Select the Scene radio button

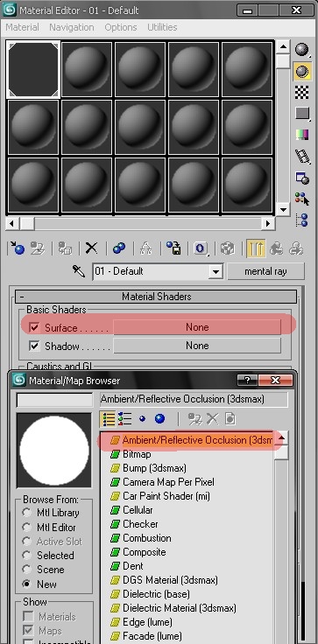pyautogui.click(x=27, y=570)
